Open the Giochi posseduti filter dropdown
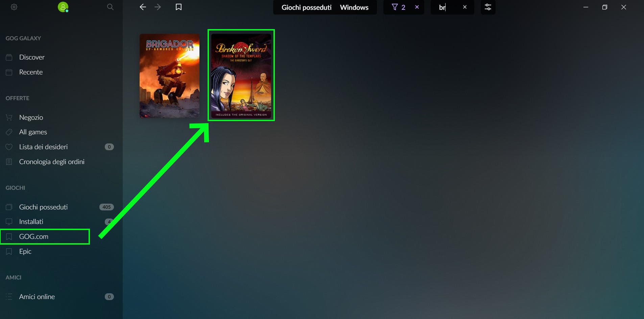 point(306,7)
